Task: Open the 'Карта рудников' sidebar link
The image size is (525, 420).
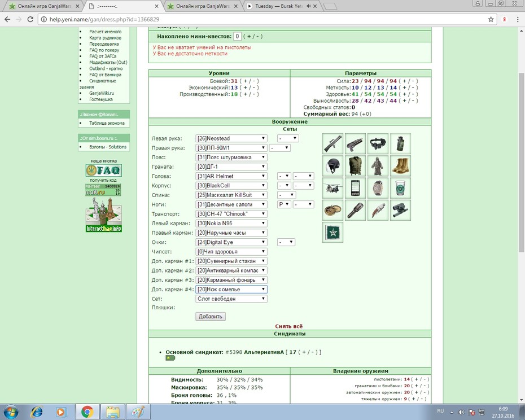Action: pos(105,37)
